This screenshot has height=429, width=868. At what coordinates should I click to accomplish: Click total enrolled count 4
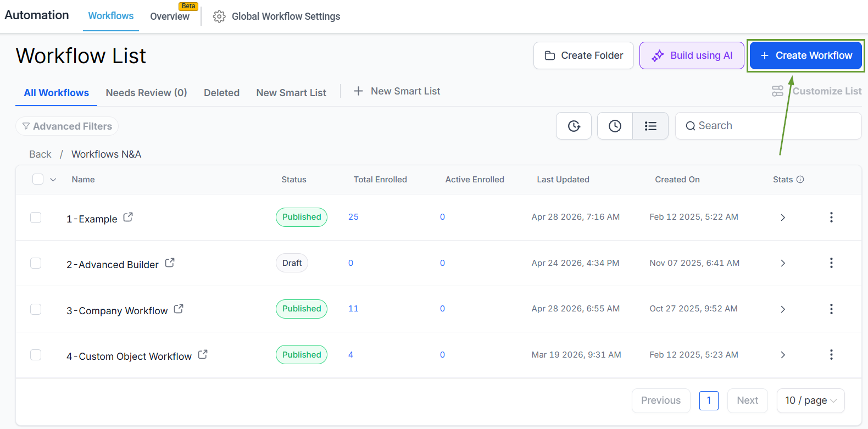pos(350,355)
